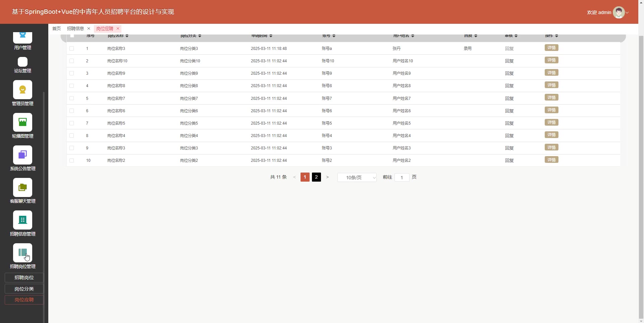The image size is (644, 323).
Task: Switch to the 首页 tab
Action: click(56, 28)
